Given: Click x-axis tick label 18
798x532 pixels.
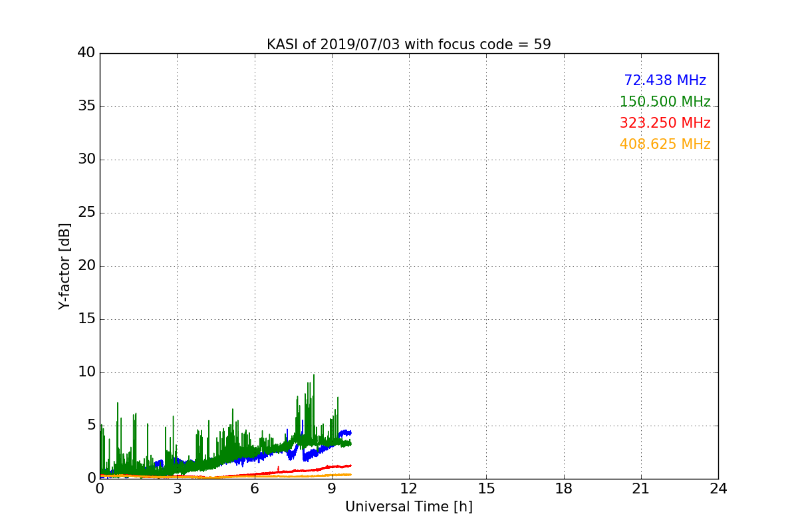Looking at the screenshot, I should (564, 489).
